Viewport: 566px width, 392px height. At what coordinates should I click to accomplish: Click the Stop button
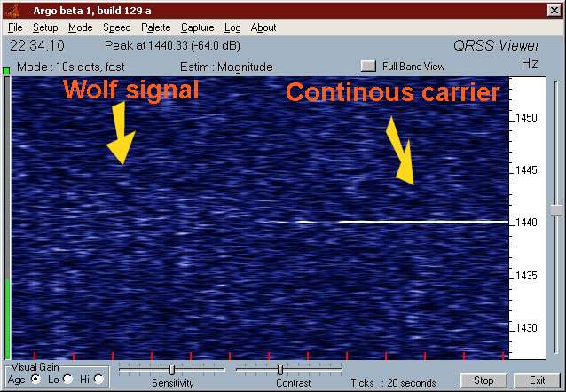[483, 380]
